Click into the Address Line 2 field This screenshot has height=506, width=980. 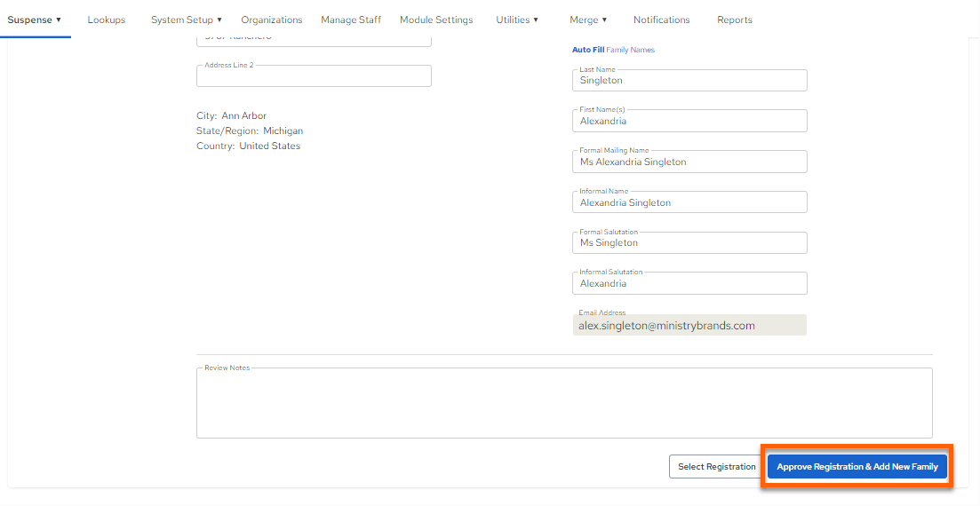coord(314,76)
